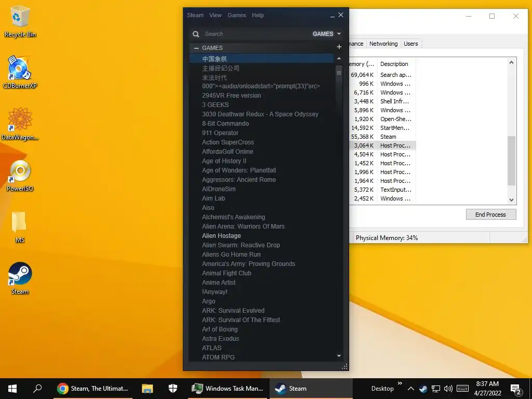532x399 pixels.
Task: Click the game list scroll-up arrow
Action: pyautogui.click(x=339, y=59)
